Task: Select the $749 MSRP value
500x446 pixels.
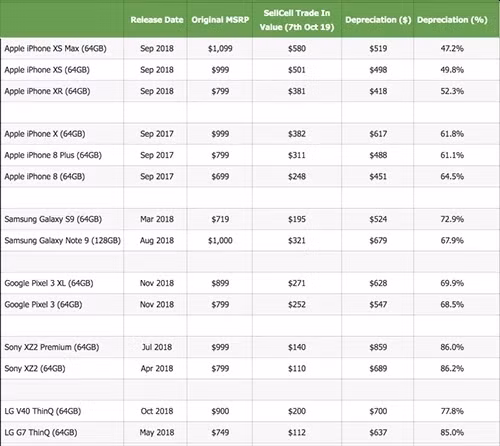Action: click(220, 433)
